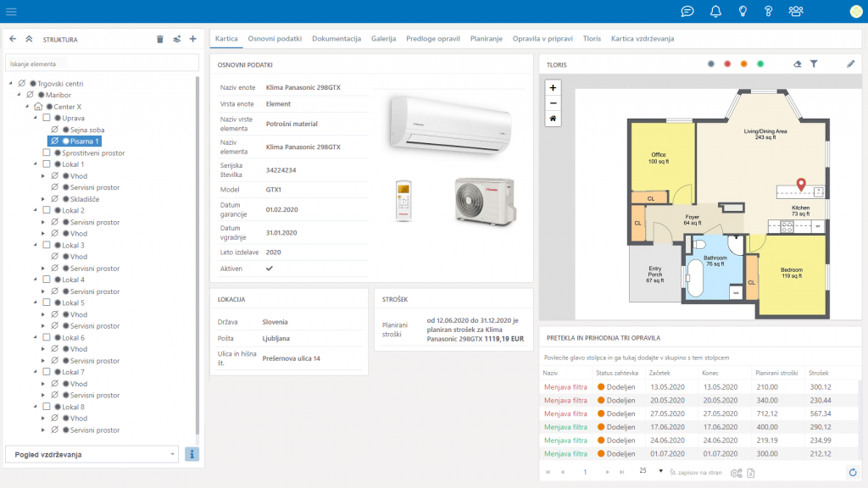Zoom in on the floor plan

(x=553, y=87)
